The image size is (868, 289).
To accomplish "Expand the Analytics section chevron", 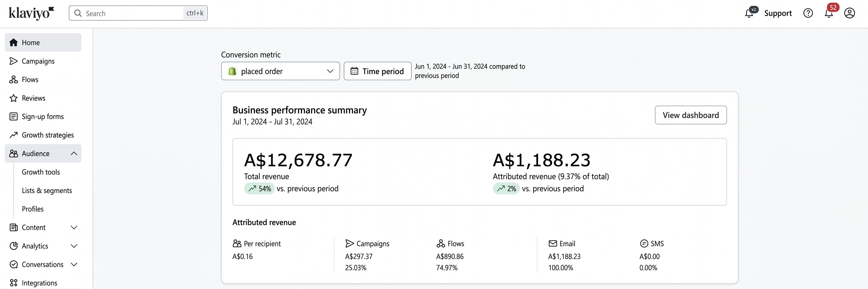I will [74, 246].
